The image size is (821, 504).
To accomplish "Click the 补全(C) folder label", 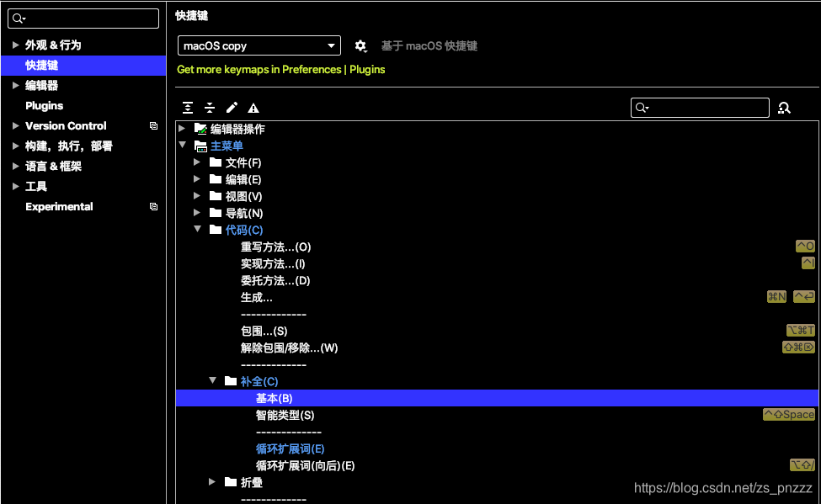I will [x=259, y=381].
